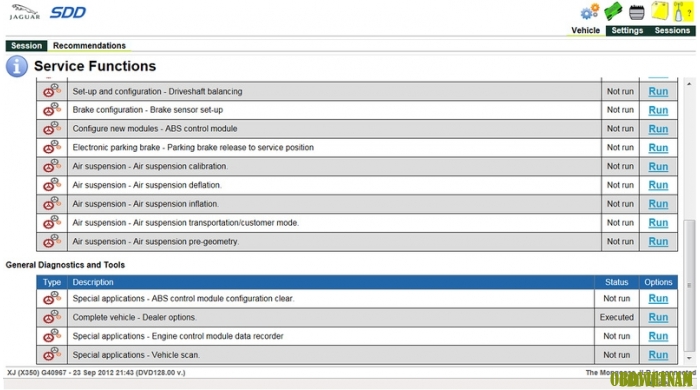Screen dimensions: 700x390
Task: Run Brake sensor set-up
Action: click(658, 110)
